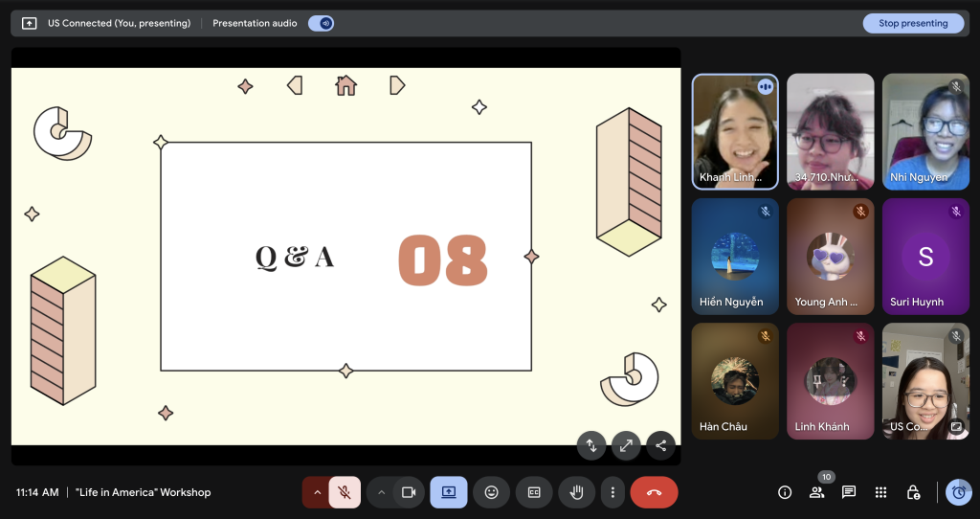This screenshot has height=519, width=980.
Task: Click the slide's home icon
Action: tap(345, 85)
